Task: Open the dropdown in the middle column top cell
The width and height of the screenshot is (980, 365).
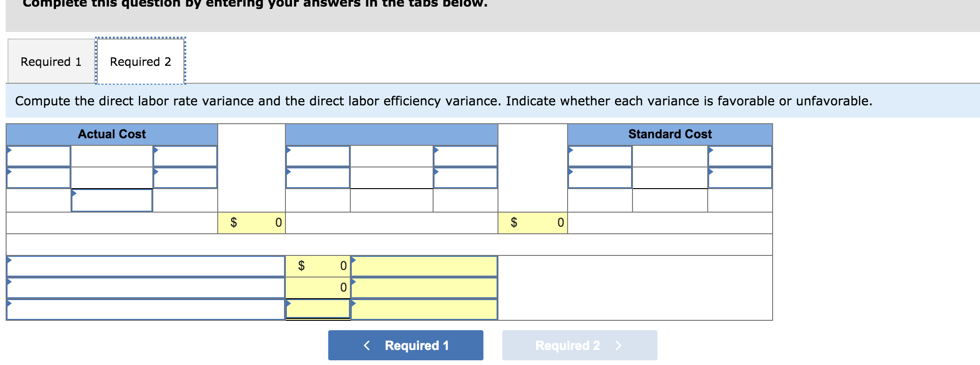Action: (290, 155)
